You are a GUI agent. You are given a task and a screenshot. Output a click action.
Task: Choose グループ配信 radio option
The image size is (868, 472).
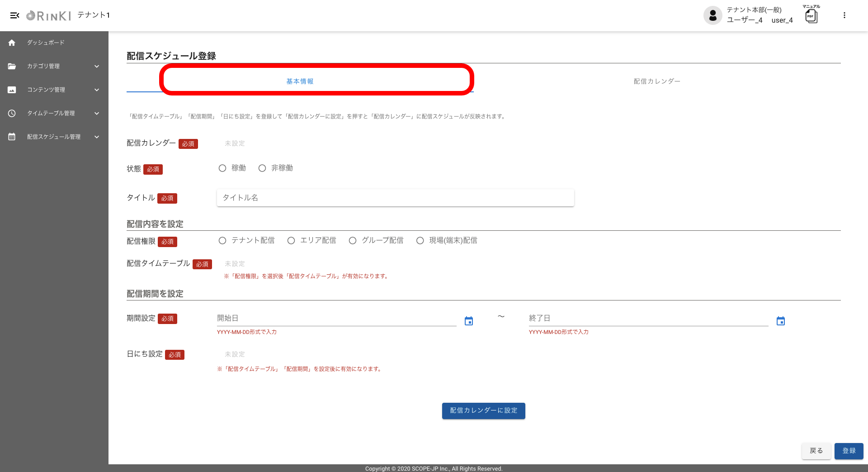[353, 241]
